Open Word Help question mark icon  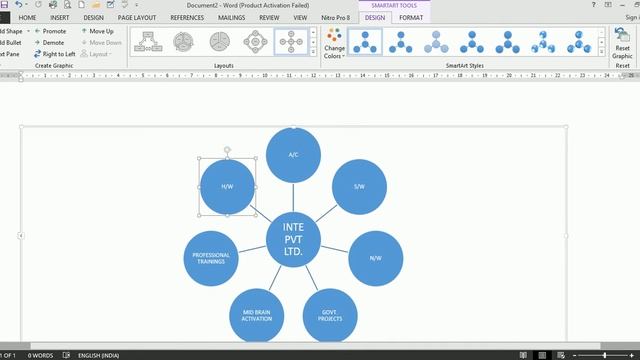tap(593, 5)
